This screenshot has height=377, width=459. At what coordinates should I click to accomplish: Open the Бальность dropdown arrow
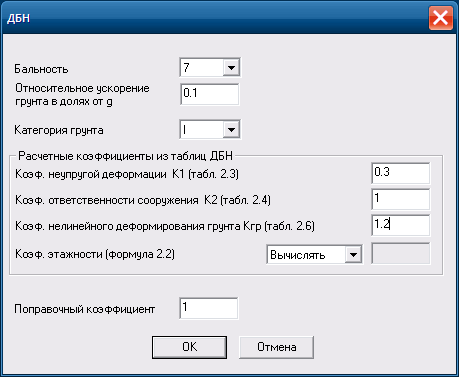(x=231, y=68)
